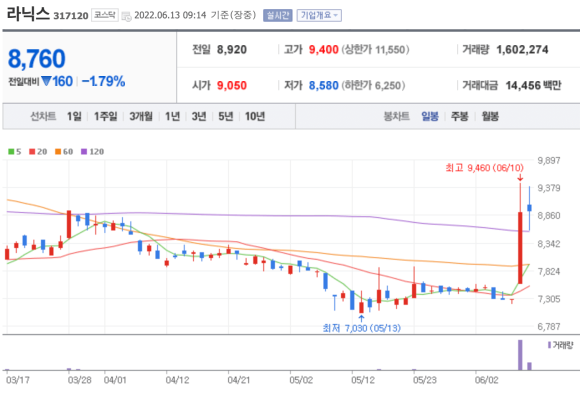Click the 최저 7,030 (05/13) annotation

pos(361,328)
